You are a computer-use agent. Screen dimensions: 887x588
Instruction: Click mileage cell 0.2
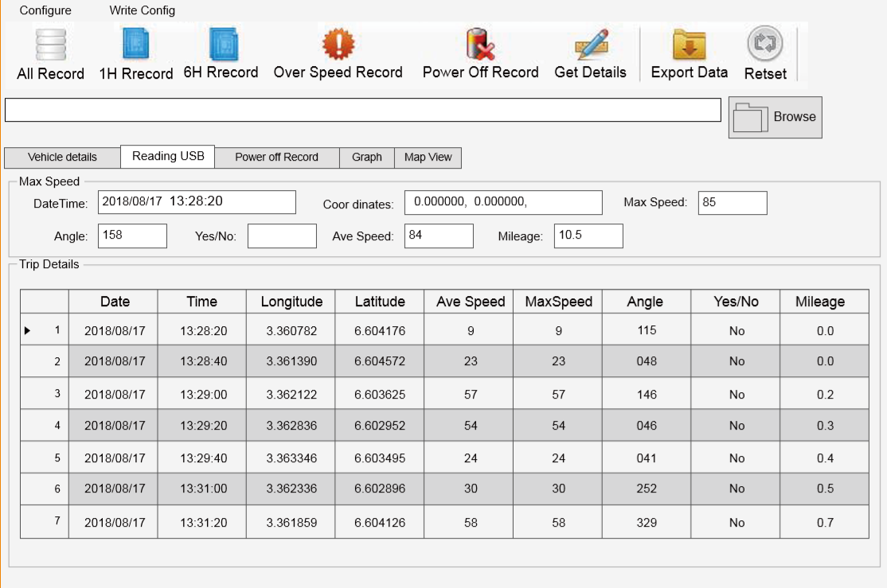point(825,394)
